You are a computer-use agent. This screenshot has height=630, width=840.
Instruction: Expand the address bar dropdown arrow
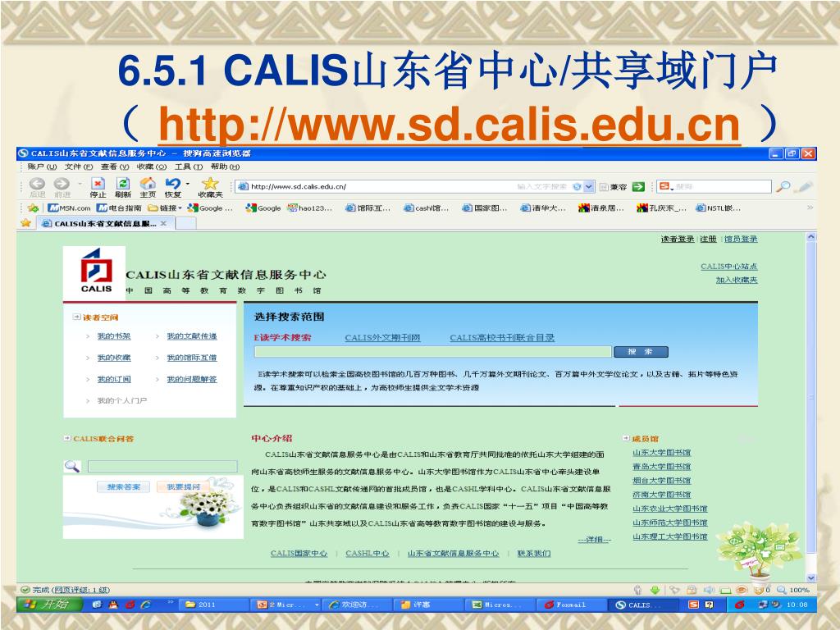point(589,186)
